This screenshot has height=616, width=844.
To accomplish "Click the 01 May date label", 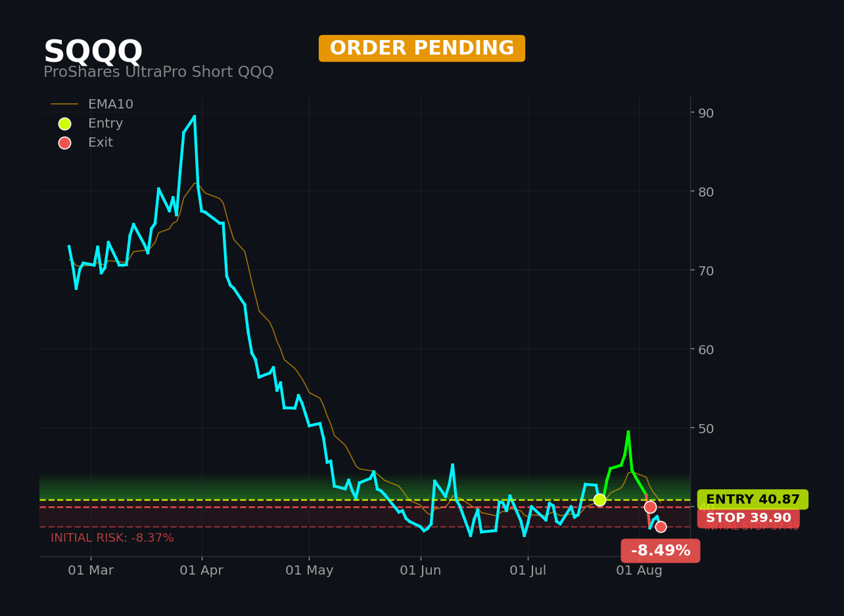I will (309, 571).
